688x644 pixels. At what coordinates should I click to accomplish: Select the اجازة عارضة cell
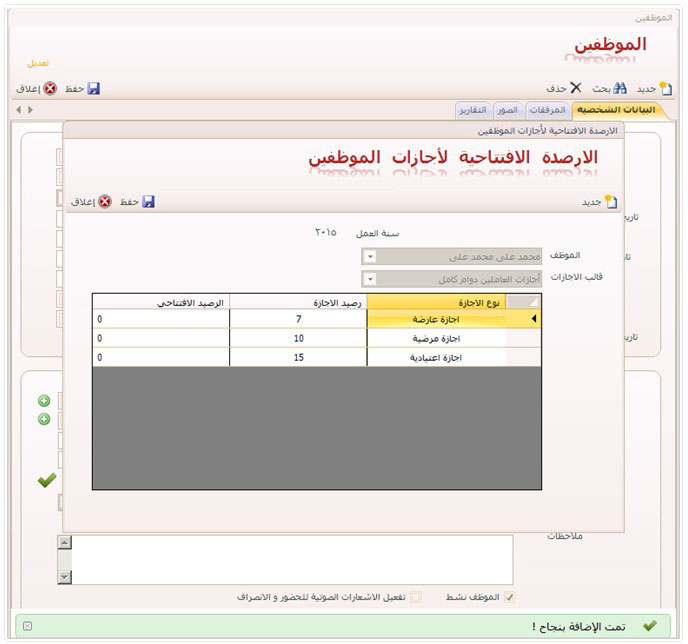[436, 319]
